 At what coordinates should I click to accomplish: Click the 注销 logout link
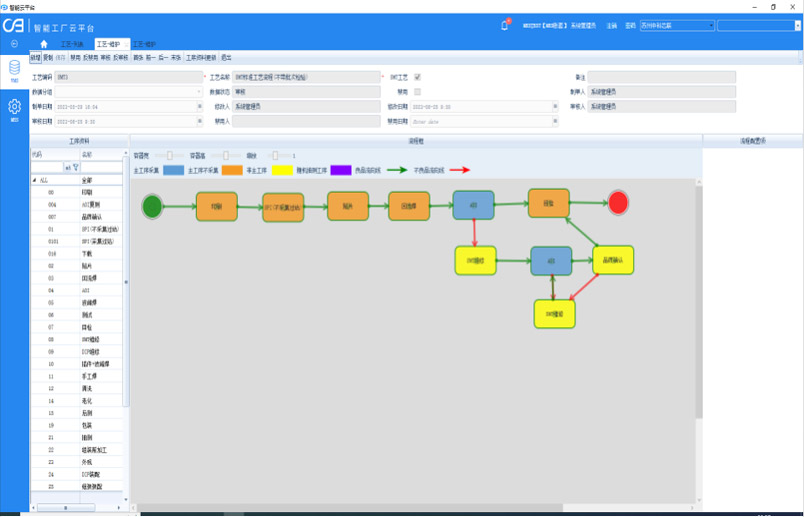click(611, 26)
